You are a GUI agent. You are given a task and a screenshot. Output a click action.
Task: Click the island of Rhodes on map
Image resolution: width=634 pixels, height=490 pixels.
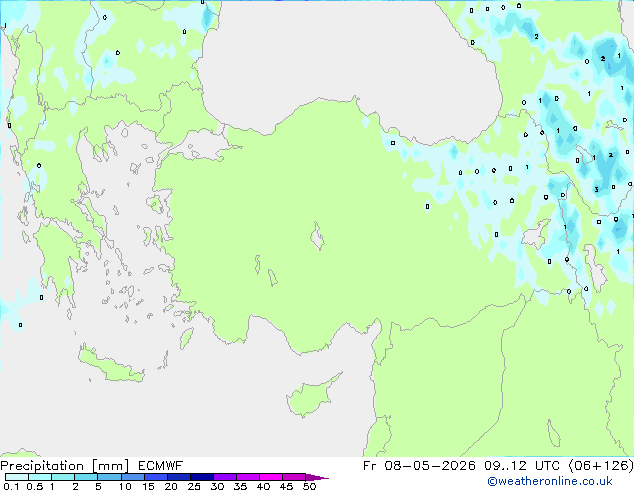click(x=186, y=338)
